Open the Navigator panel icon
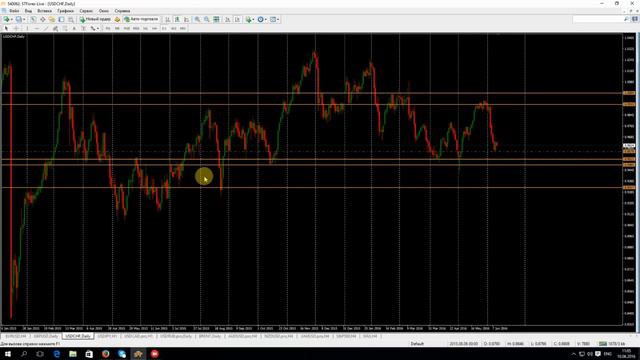The width and height of the screenshot is (640, 360). coord(52,19)
